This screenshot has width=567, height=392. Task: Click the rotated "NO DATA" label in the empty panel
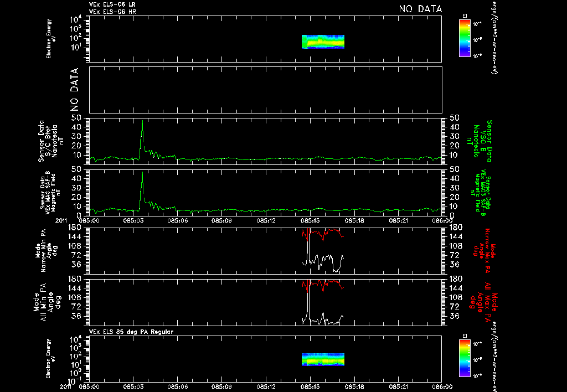point(74,90)
